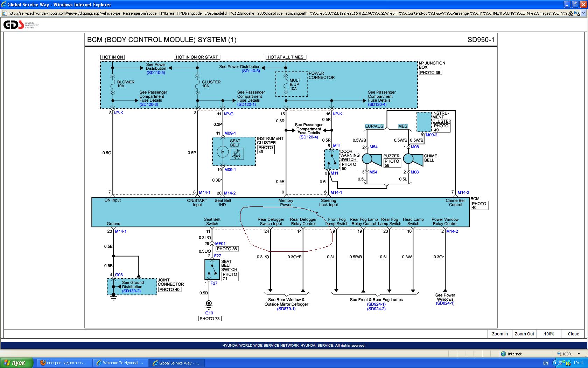Click the address bar URL field
Image resolution: width=588 pixels, height=368 pixels.
pyautogui.click(x=287, y=13)
